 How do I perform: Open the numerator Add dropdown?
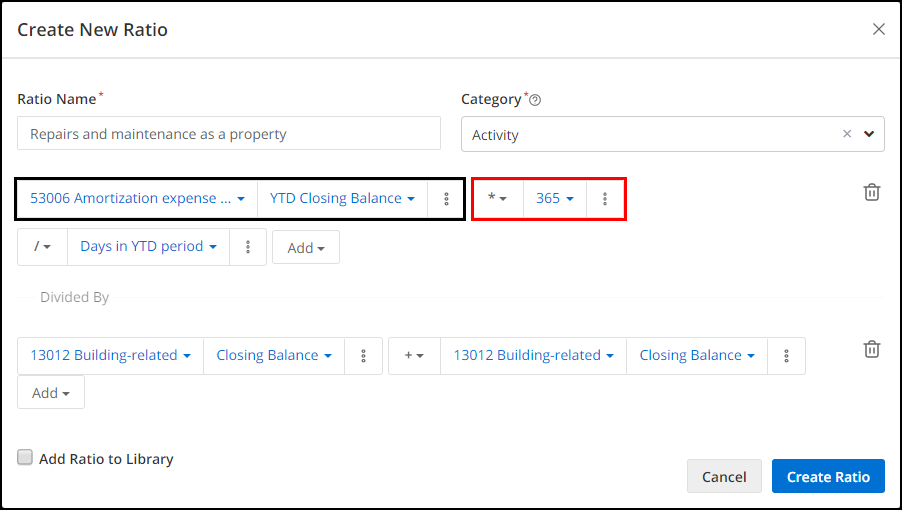(x=306, y=248)
